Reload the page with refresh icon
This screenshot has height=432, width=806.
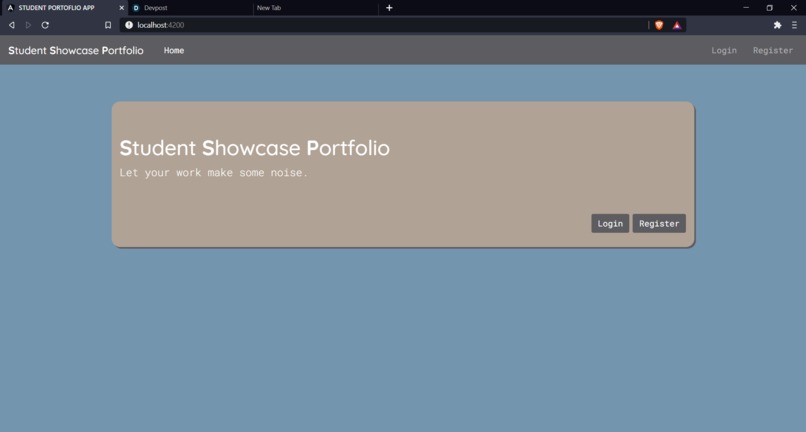pyautogui.click(x=45, y=25)
